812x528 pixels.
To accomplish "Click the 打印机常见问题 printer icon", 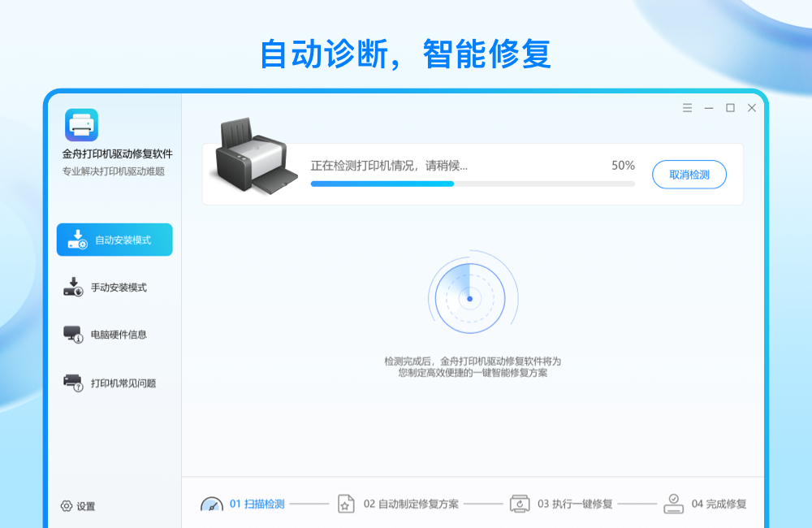I will click(73, 383).
